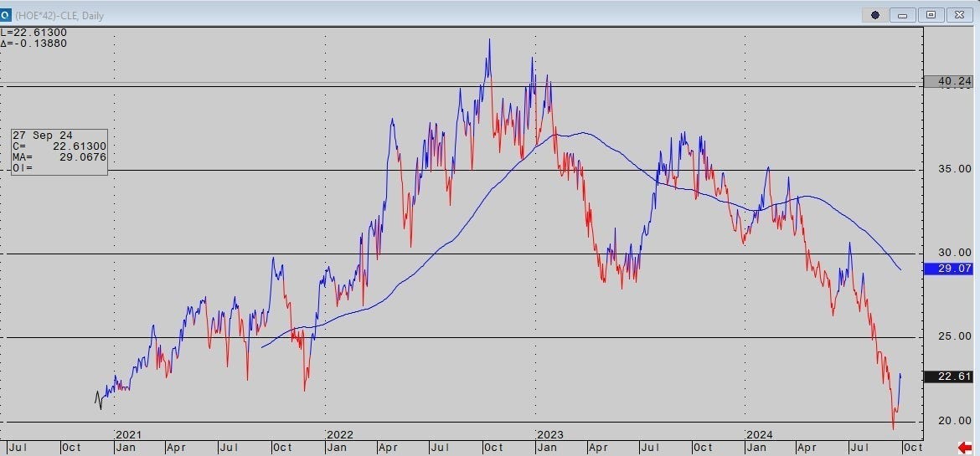Click the 2021 year label on time axis

[x=129, y=434]
